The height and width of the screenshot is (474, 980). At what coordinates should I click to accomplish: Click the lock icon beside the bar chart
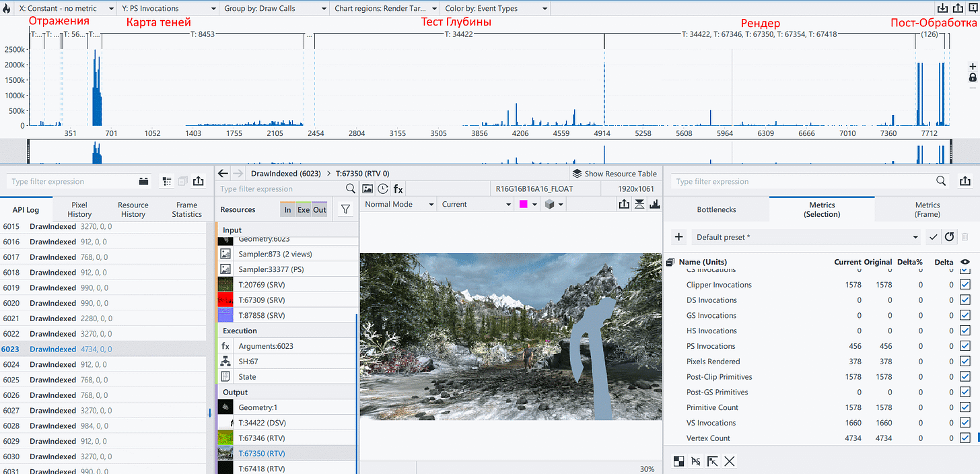973,77
